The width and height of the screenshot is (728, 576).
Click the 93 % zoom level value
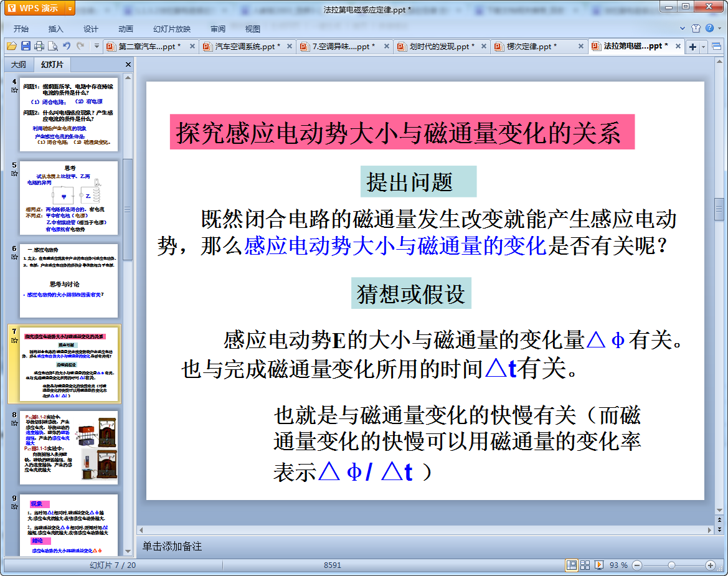pos(618,565)
